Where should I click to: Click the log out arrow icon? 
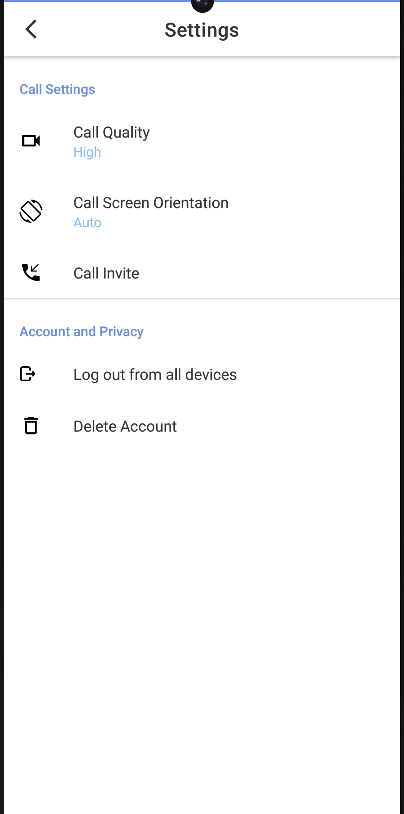(x=28, y=374)
